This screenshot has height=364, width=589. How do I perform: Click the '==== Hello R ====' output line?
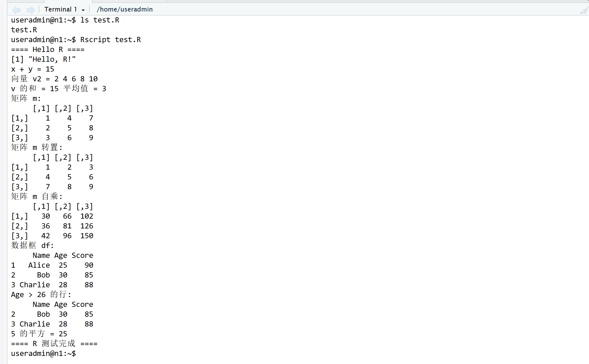tap(48, 49)
